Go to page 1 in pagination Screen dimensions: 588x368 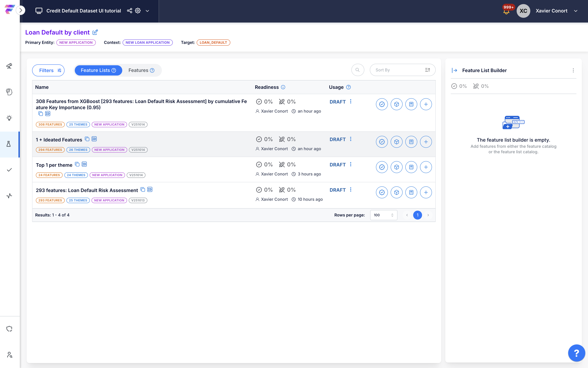click(x=417, y=215)
